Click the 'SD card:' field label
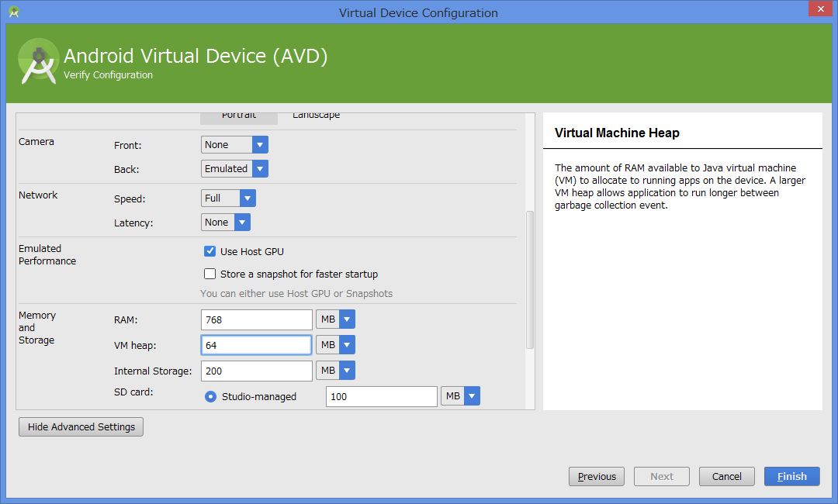The width and height of the screenshot is (838, 504). pos(133,392)
